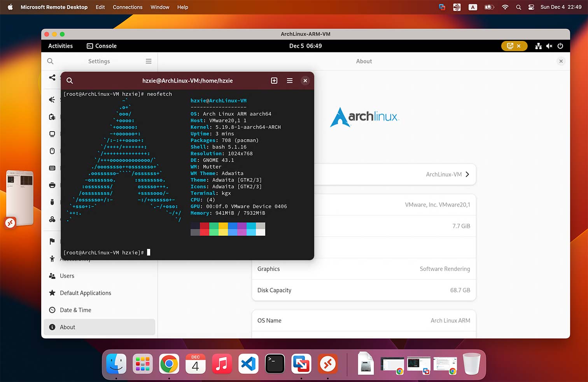The width and height of the screenshot is (588, 382).
Task: Open Spotlight search in macOS menu bar
Action: coord(518,7)
